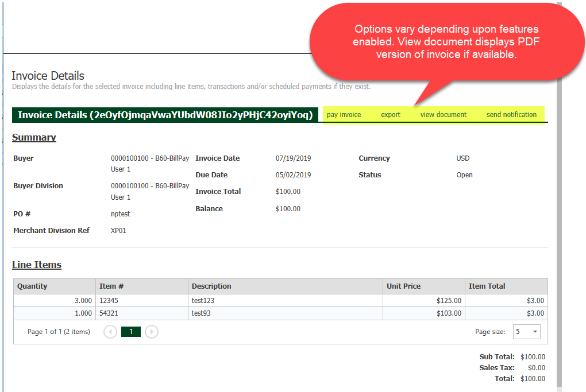Viewport: 586px width, 392px height.
Task: Click unit price $125.00 cell
Action: point(424,301)
